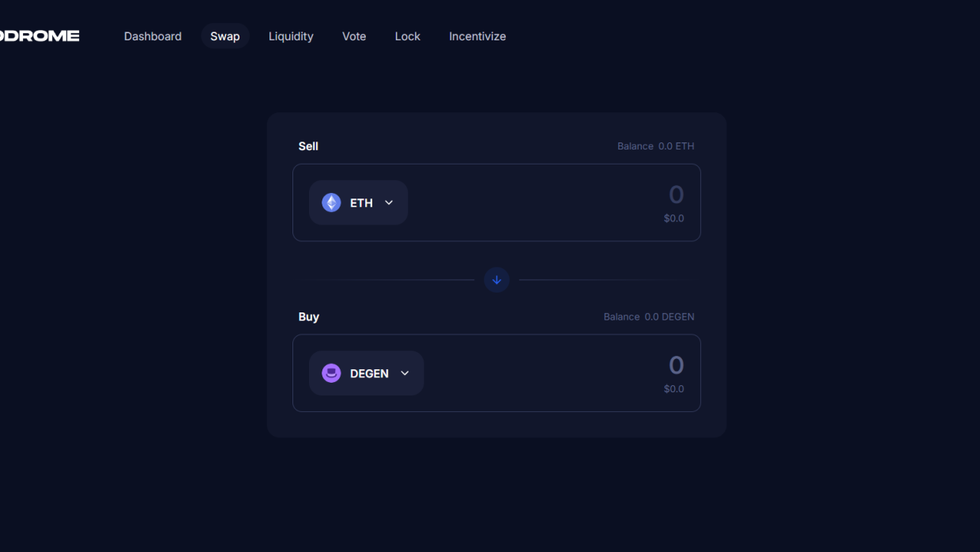
Task: Go to the Liquidity page
Action: [x=291, y=36]
